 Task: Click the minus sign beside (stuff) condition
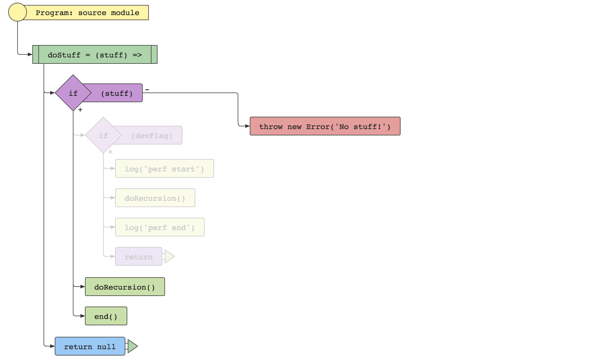(x=147, y=89)
